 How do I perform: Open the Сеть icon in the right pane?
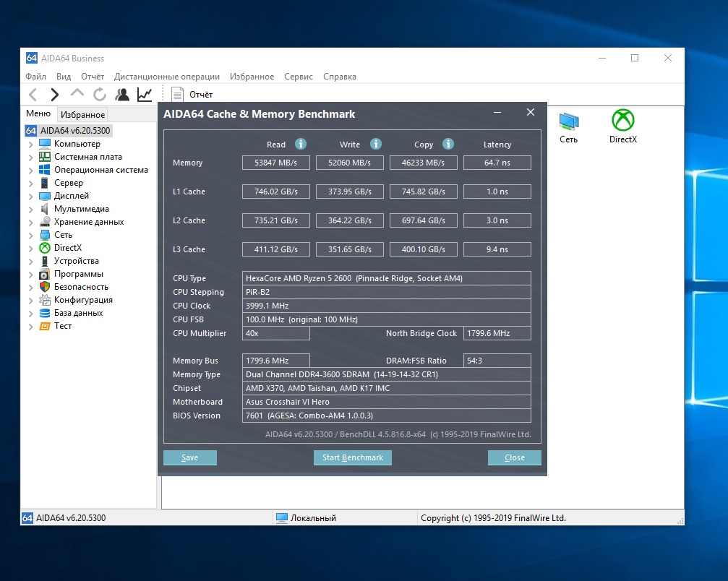pyautogui.click(x=569, y=127)
